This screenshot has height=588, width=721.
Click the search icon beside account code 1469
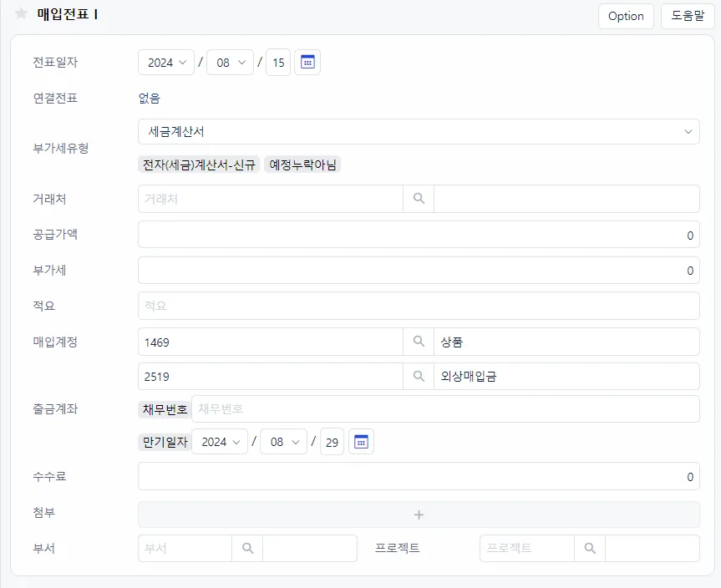click(x=419, y=342)
